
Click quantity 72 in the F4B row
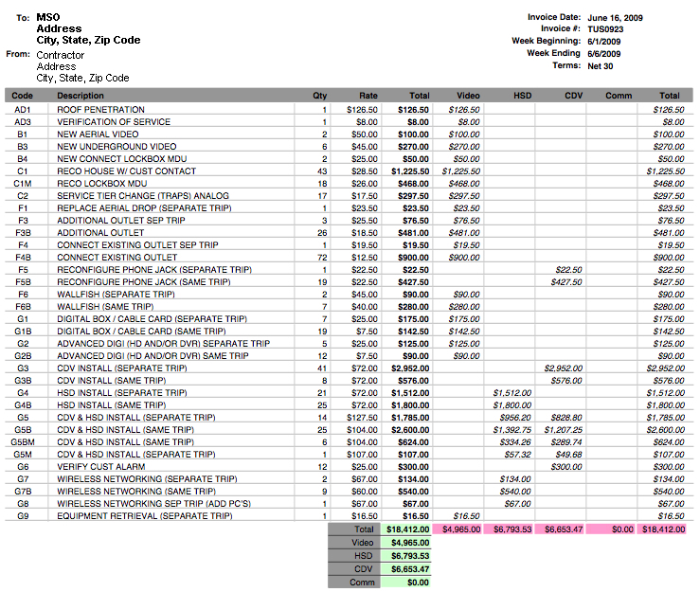pyautogui.click(x=321, y=257)
